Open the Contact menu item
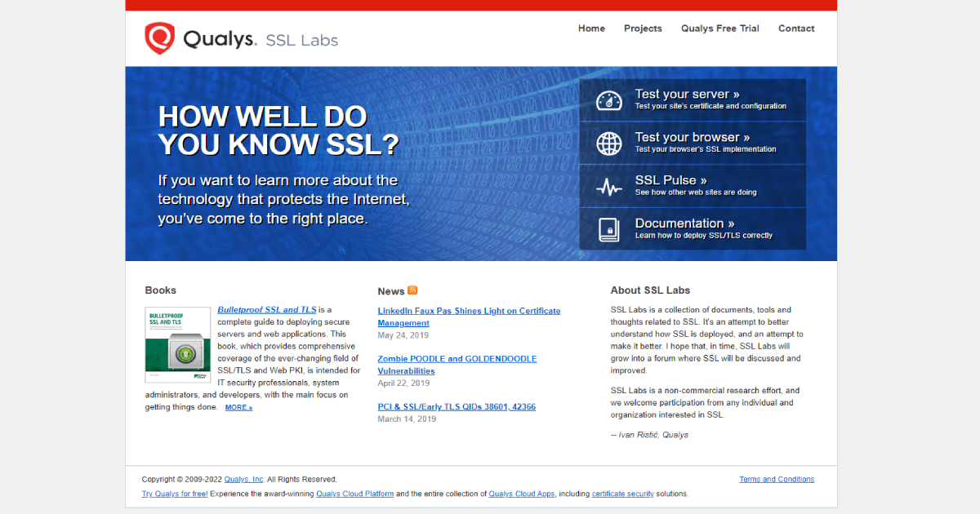Viewport: 980px width, 514px height. click(x=796, y=29)
